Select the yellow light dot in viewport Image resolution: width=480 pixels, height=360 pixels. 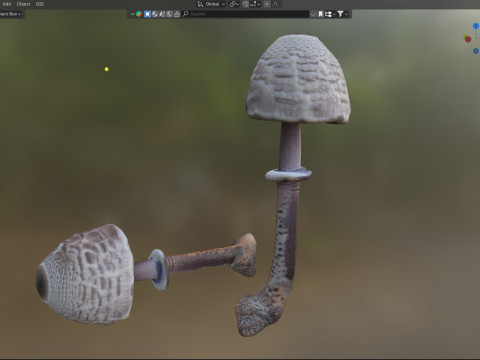[107, 69]
